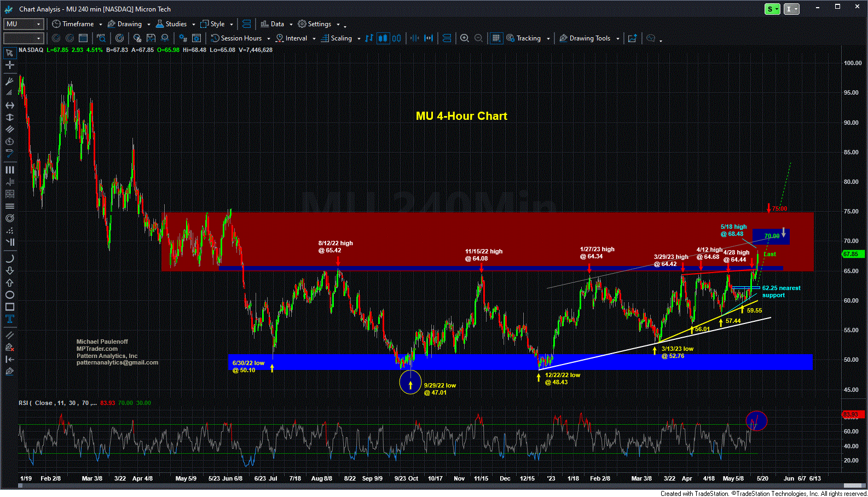The image size is (868, 497).
Task: Click the zoom in magnifier icon
Action: (465, 38)
